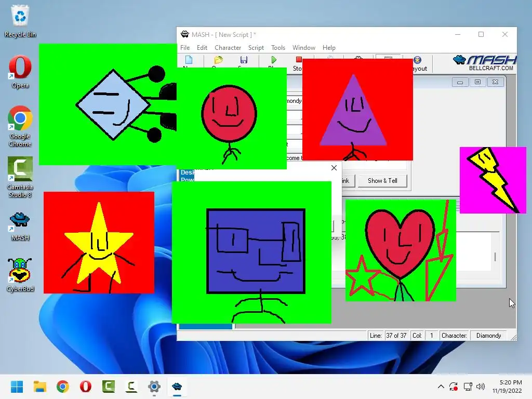Show hidden system tray icons
The height and width of the screenshot is (399, 532).
pyautogui.click(x=441, y=387)
